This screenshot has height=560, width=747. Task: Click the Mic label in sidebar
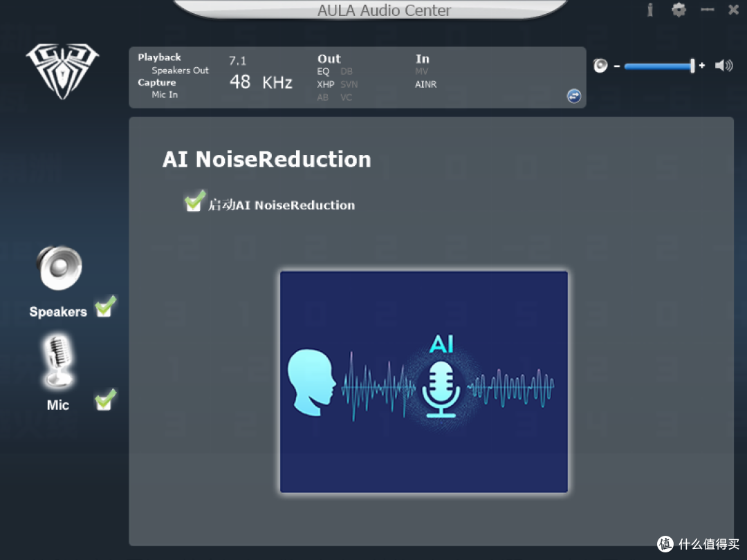pyautogui.click(x=57, y=405)
